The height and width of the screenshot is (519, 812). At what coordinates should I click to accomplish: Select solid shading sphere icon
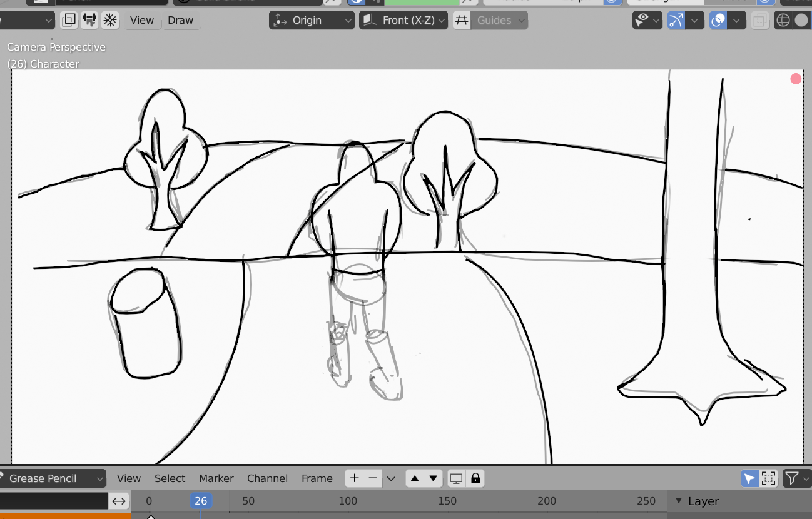tap(801, 20)
